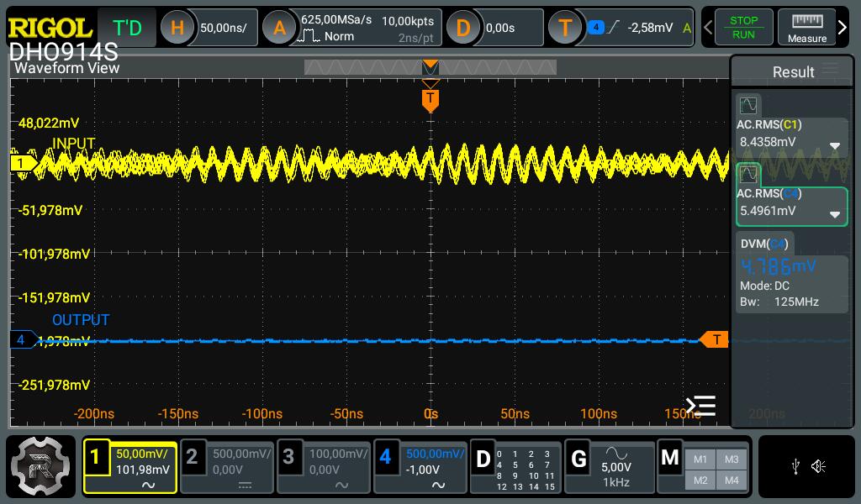The height and width of the screenshot is (504, 861).
Task: Toggle channel 2 on or off
Action: click(x=192, y=457)
